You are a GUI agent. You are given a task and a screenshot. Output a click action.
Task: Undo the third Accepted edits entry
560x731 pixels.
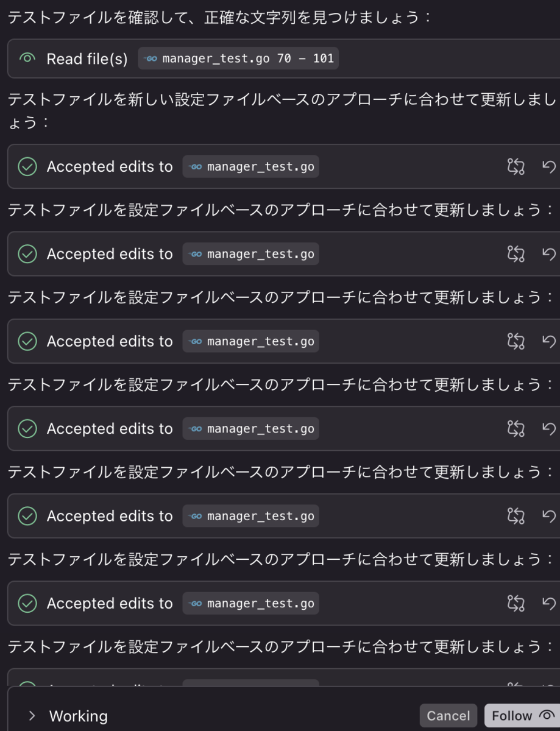(549, 341)
